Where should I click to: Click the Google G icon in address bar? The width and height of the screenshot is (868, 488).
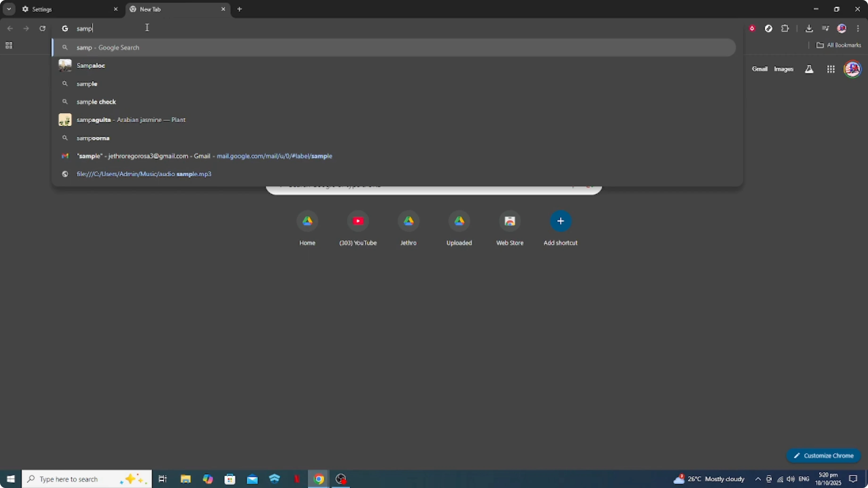[65, 29]
